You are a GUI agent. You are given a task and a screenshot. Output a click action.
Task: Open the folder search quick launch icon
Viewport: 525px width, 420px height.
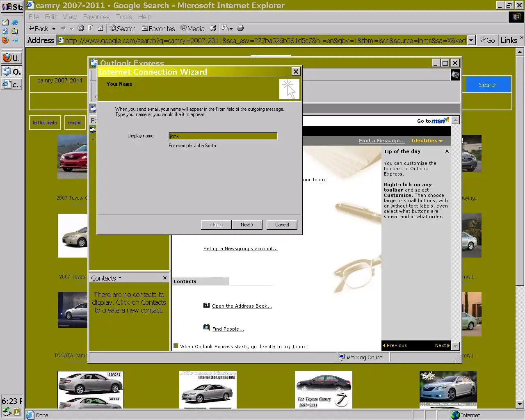tap(15, 31)
